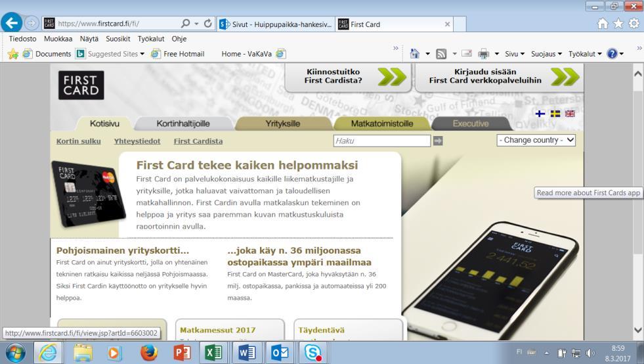Viewport: 644px width, 364px height.
Task: Select the Yrityksille site tab
Action: point(282,124)
